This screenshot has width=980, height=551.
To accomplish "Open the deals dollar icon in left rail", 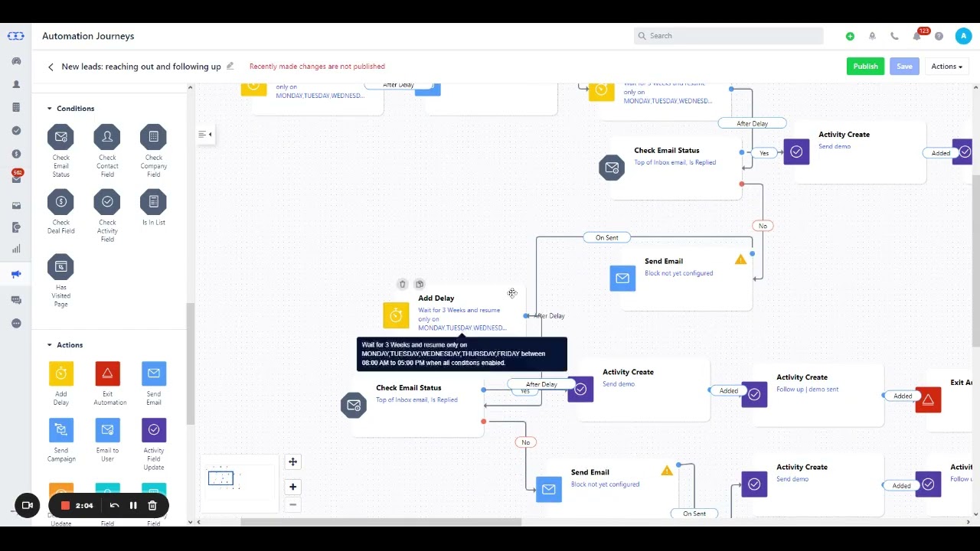I will [x=16, y=154].
